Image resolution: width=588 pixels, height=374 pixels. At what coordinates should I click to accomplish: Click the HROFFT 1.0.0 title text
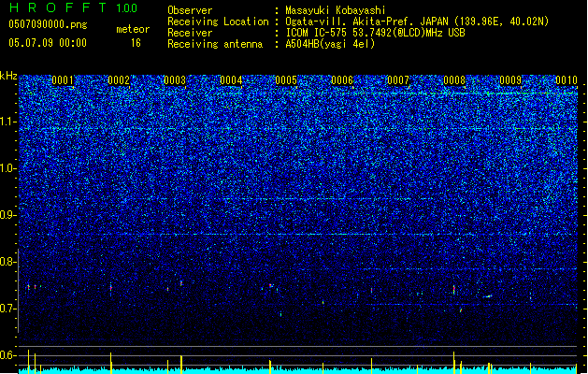[73, 7]
